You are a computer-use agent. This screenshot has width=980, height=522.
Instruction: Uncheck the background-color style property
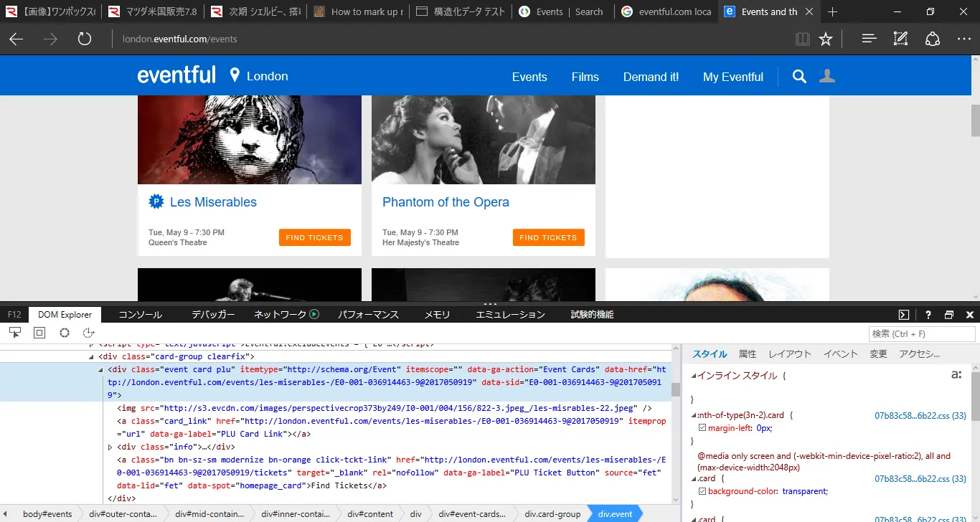(x=702, y=491)
